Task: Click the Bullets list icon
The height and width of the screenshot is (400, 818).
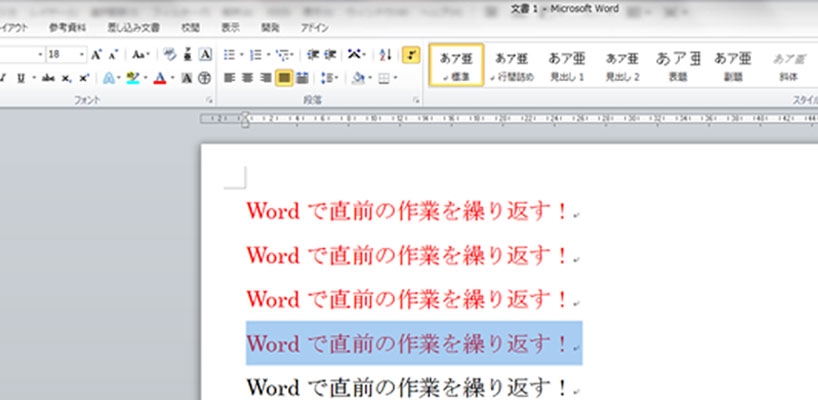Action: point(230,54)
